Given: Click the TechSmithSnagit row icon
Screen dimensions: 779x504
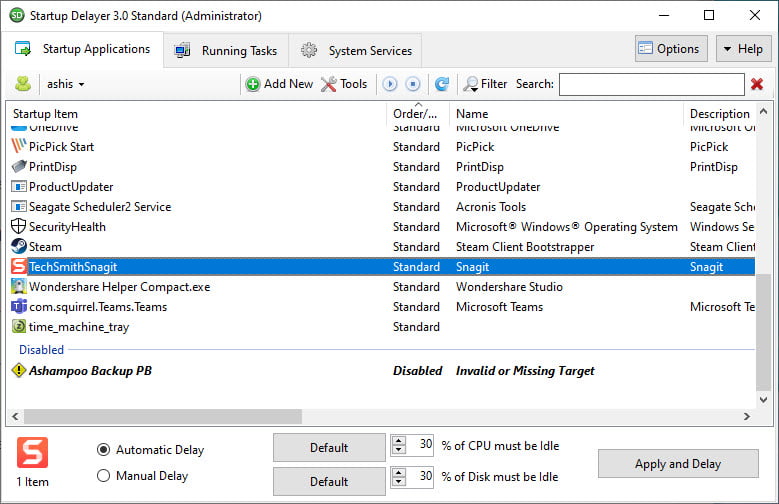Looking at the screenshot, I should [18, 266].
